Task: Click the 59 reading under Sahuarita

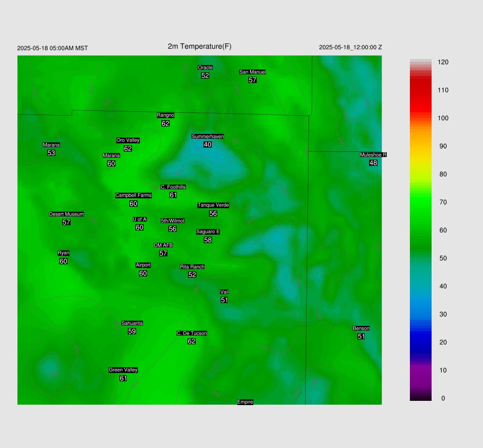Action: coord(132,332)
